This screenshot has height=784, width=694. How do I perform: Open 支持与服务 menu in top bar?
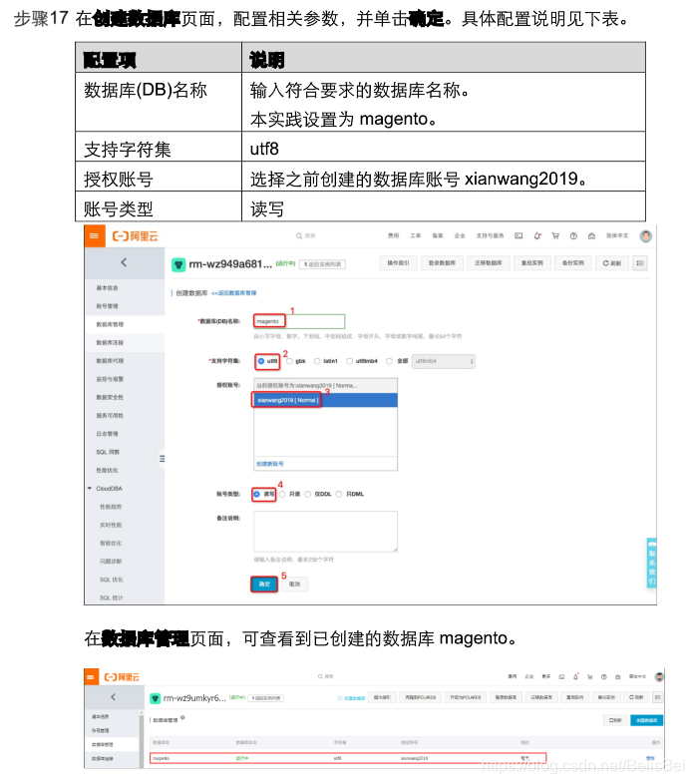pos(490,235)
